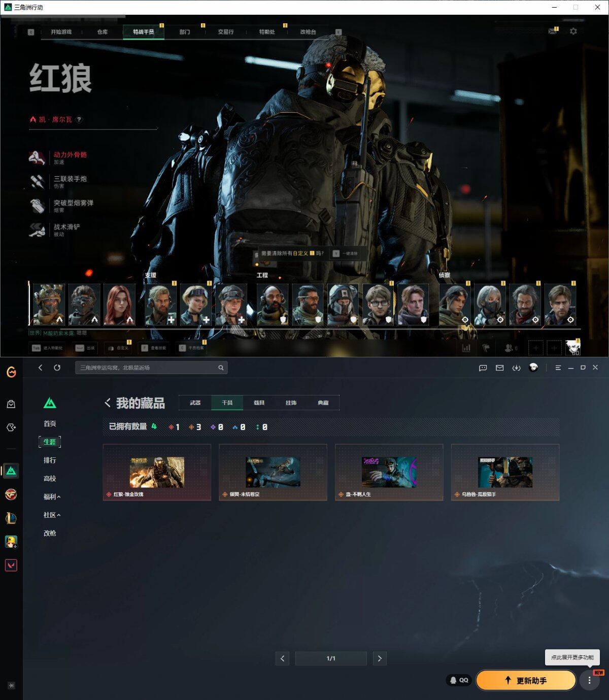Click the 干员档案 button
Image resolution: width=609 pixels, height=700 pixels.
(x=192, y=348)
